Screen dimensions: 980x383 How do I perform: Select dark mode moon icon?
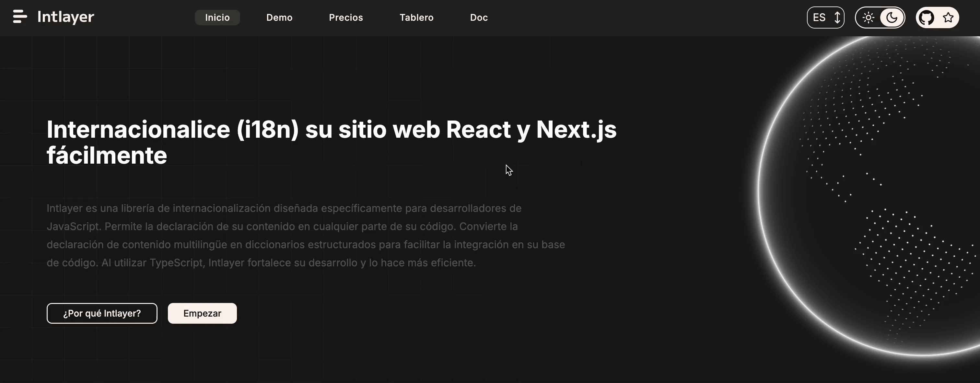[x=892, y=17]
